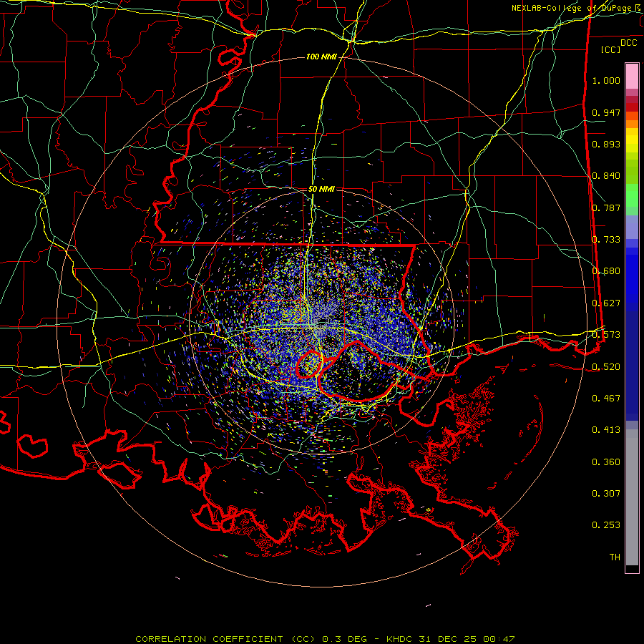Click the 0.413 scale value
This screenshot has height=644, width=644.
pos(606,430)
